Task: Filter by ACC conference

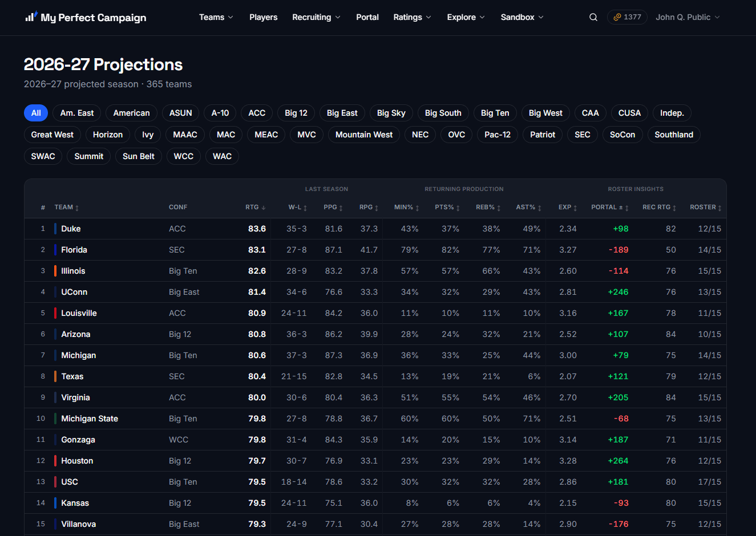Action: pos(257,113)
